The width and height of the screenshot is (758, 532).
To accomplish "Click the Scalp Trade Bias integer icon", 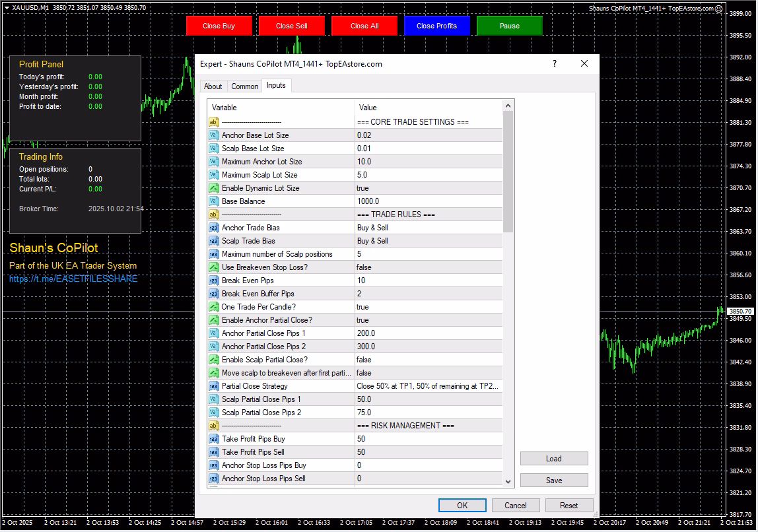I will [x=214, y=241].
